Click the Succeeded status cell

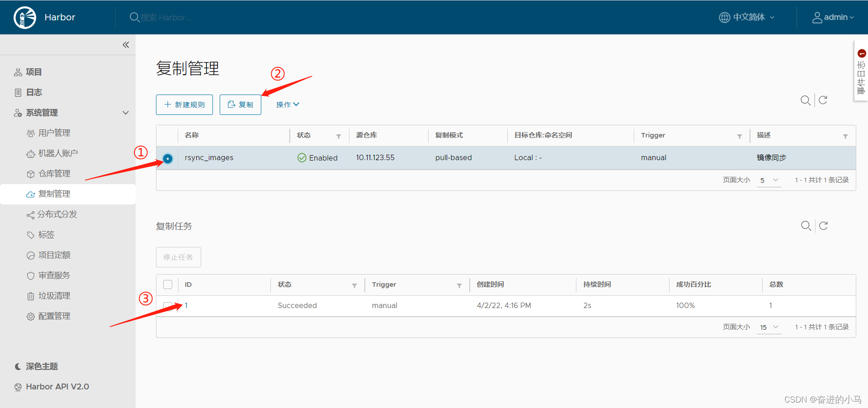297,305
